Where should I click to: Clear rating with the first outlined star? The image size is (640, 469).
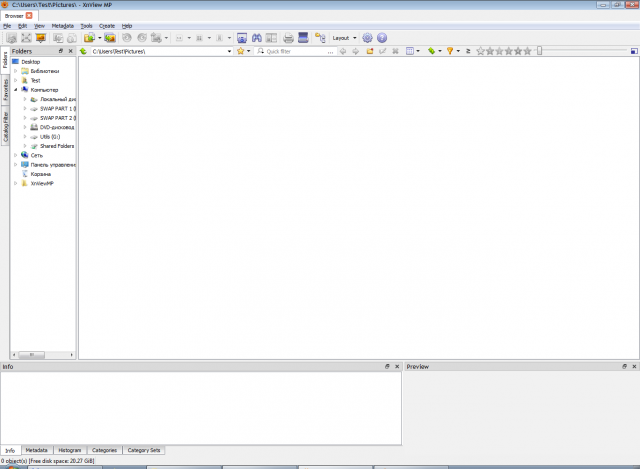480,51
